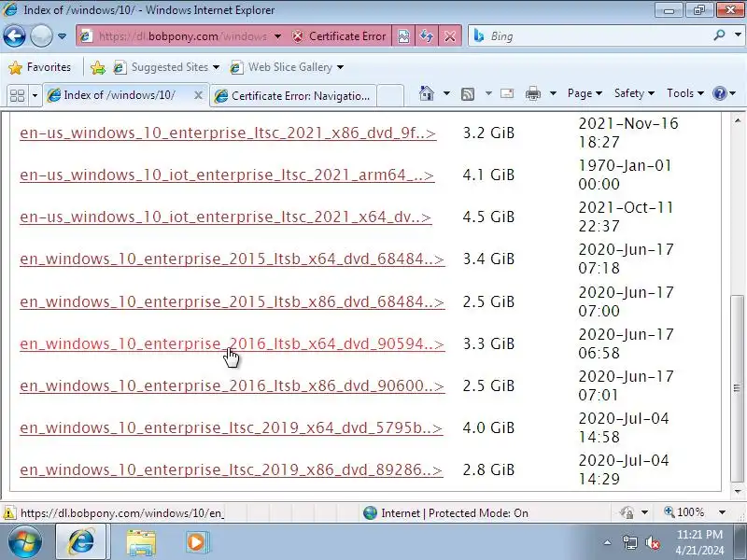Select the 4.1 GiB size text
The width and height of the screenshot is (747, 560).
[x=488, y=175]
